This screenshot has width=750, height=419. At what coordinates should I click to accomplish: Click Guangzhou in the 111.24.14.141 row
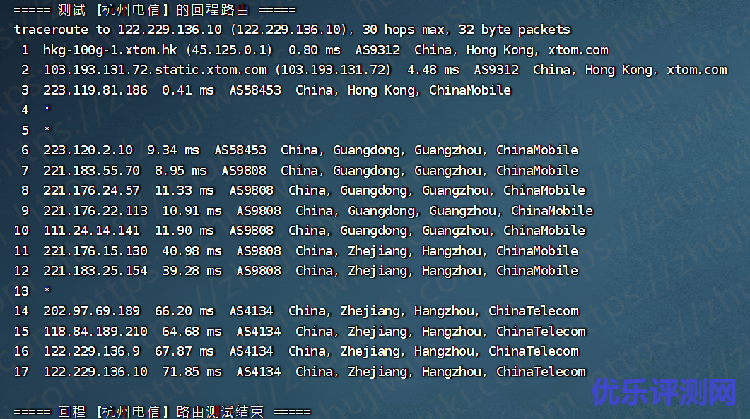tap(455, 231)
